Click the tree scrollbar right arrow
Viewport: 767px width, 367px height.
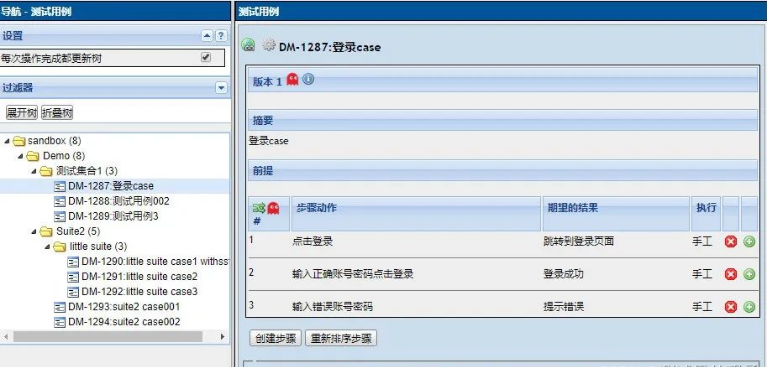[223, 337]
